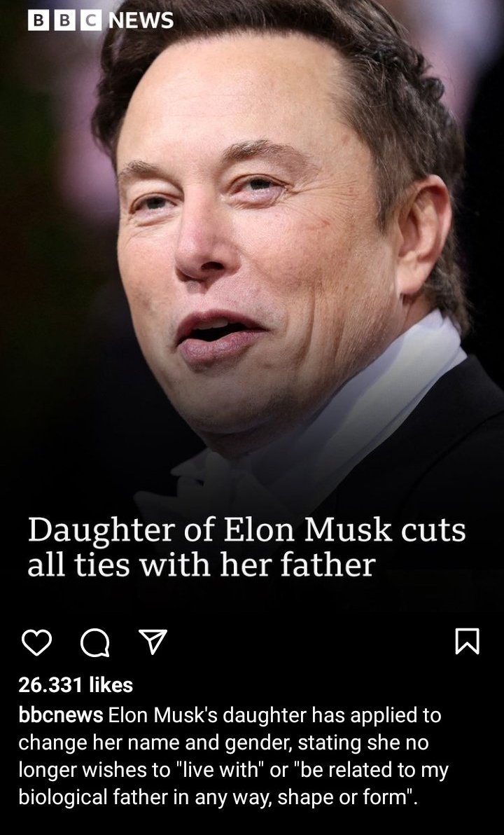Click the word "likes" under the action icons
Screen dimensions: 504x835
coord(111,685)
